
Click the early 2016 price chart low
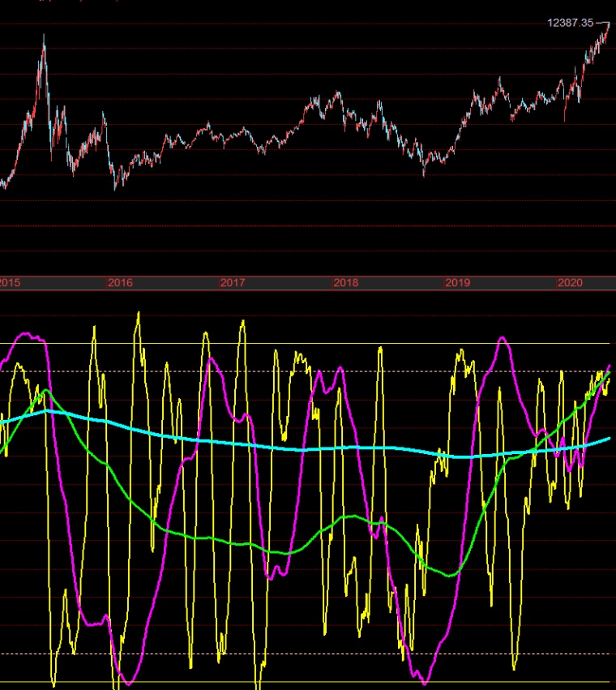coord(115,187)
